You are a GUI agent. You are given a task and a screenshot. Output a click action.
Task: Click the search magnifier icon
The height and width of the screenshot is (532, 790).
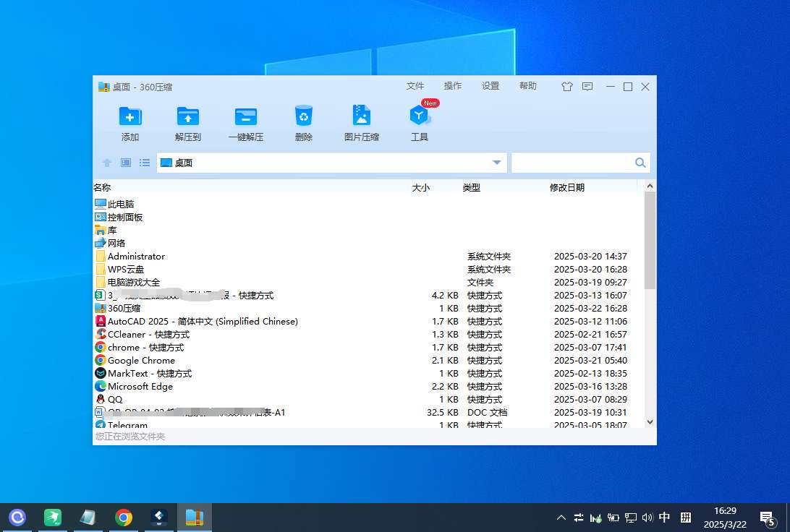tap(640, 163)
